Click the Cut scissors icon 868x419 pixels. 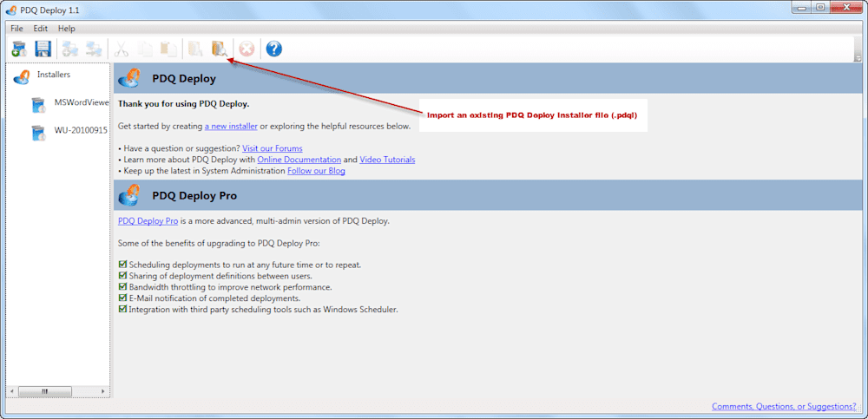(121, 49)
